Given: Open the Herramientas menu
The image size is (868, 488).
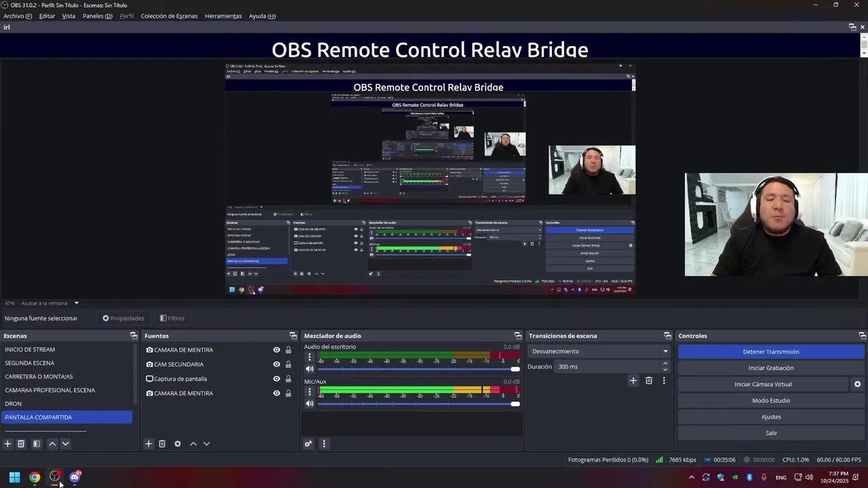Looking at the screenshot, I should (223, 16).
